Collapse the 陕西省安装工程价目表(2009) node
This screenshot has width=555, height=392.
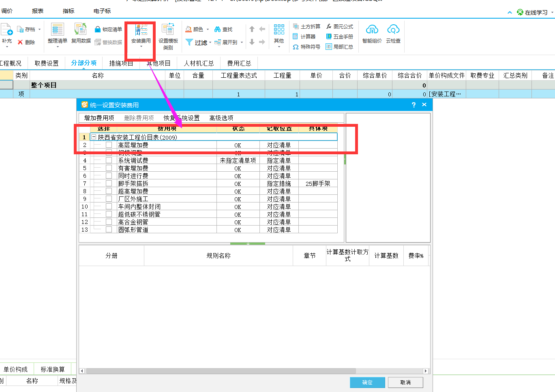(x=94, y=137)
